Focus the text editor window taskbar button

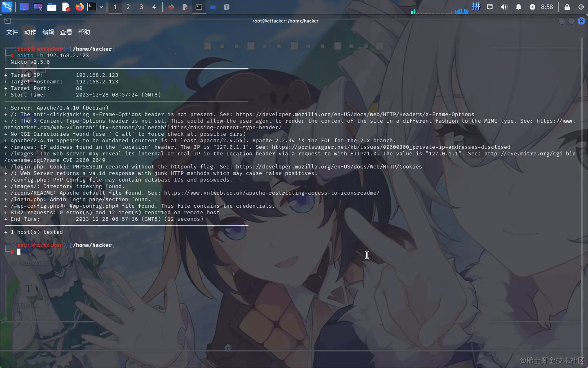[x=185, y=7]
